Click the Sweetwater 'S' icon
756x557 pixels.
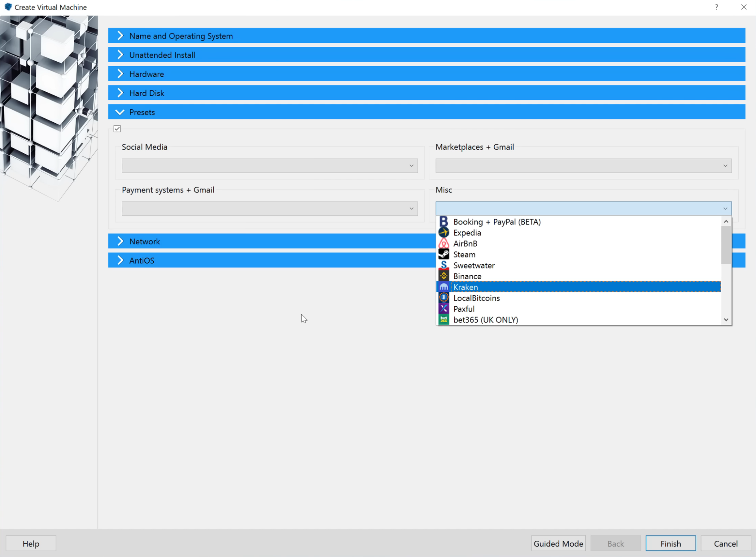click(444, 265)
